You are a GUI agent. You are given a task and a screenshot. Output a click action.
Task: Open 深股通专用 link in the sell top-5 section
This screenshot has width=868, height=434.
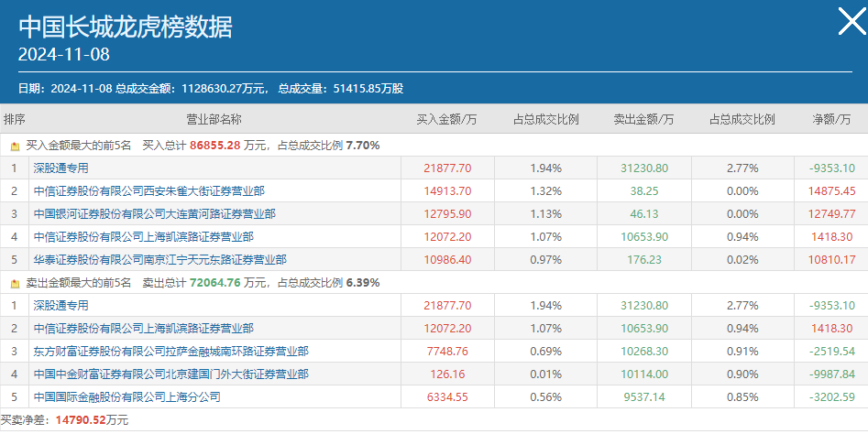[x=60, y=306]
